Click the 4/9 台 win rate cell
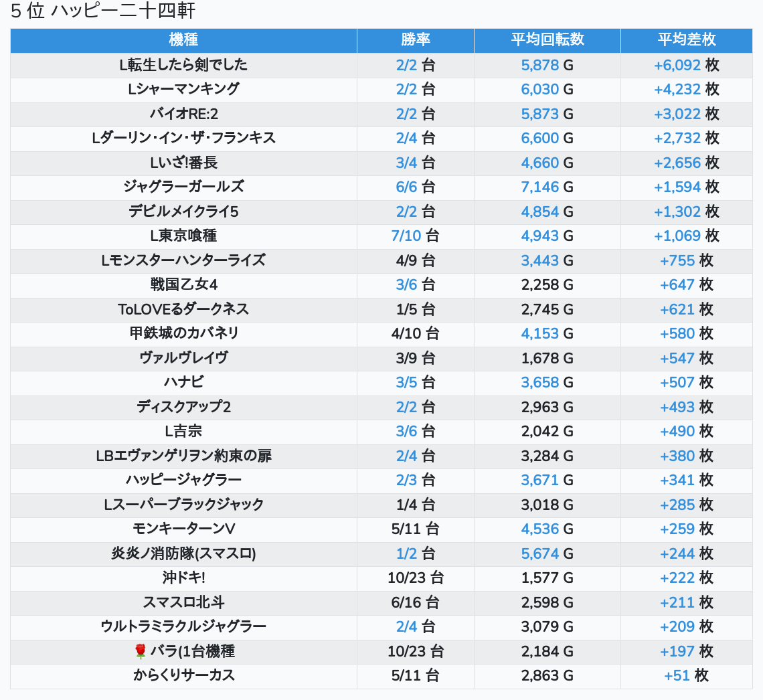Viewport: 763px width, 700px height. tap(416, 260)
